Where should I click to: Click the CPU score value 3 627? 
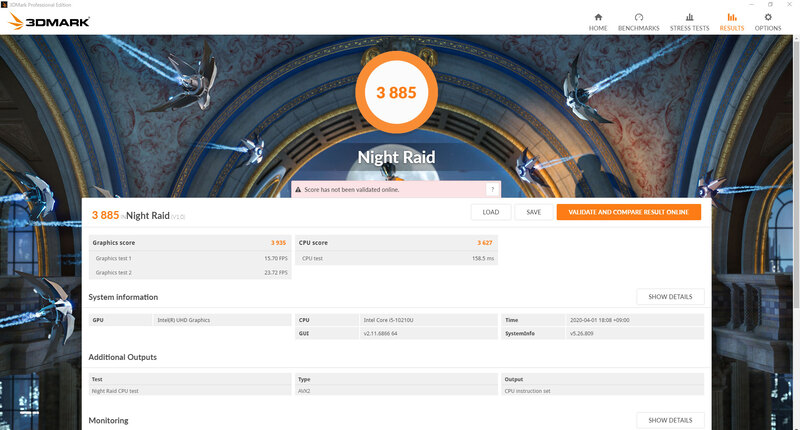click(485, 243)
